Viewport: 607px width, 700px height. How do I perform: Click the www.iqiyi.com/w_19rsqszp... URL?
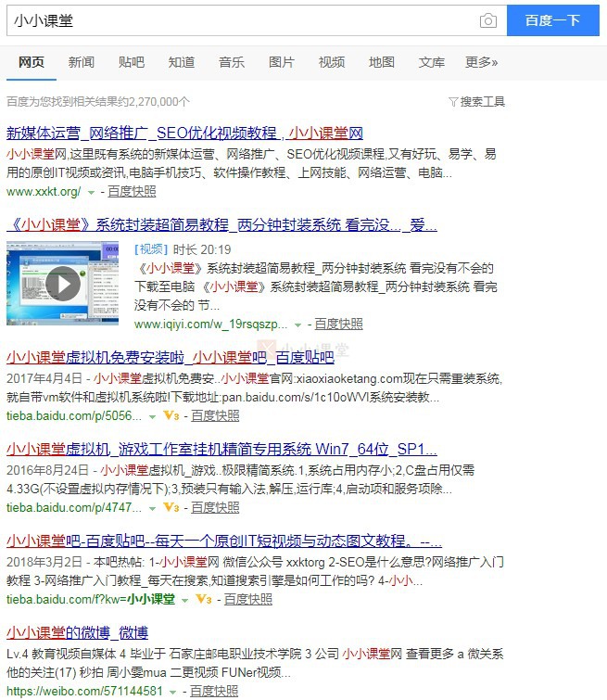tap(210, 325)
